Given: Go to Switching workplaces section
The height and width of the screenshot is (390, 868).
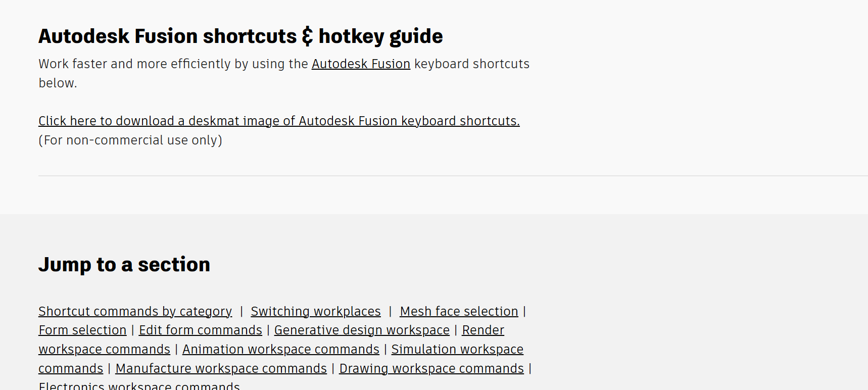Looking at the screenshot, I should (316, 311).
